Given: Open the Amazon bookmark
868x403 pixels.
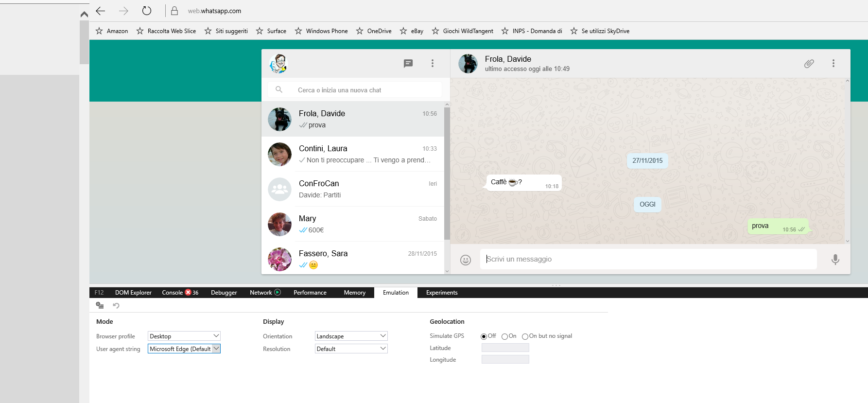Looking at the screenshot, I should click(112, 31).
